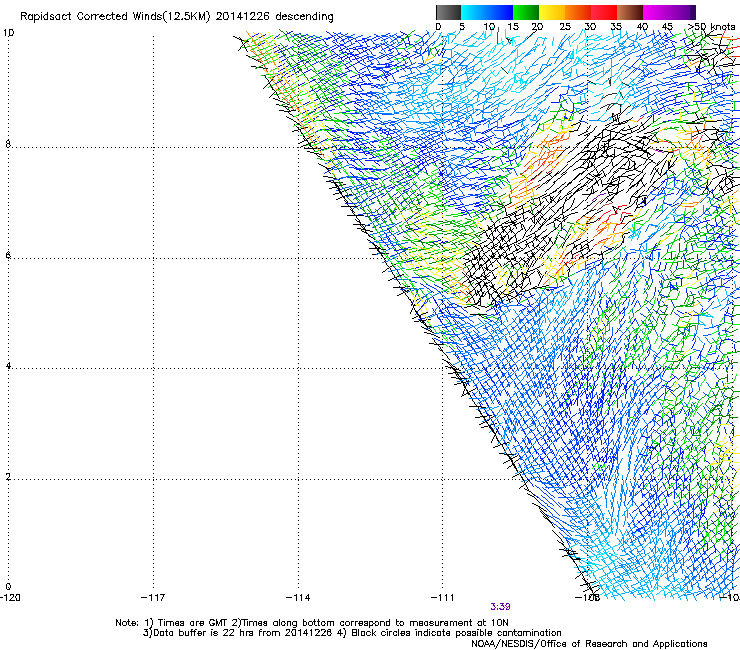Click the magenta-purple 40-50 knots color band
Image resolution: width=740 pixels, height=650 pixels.
669,12
